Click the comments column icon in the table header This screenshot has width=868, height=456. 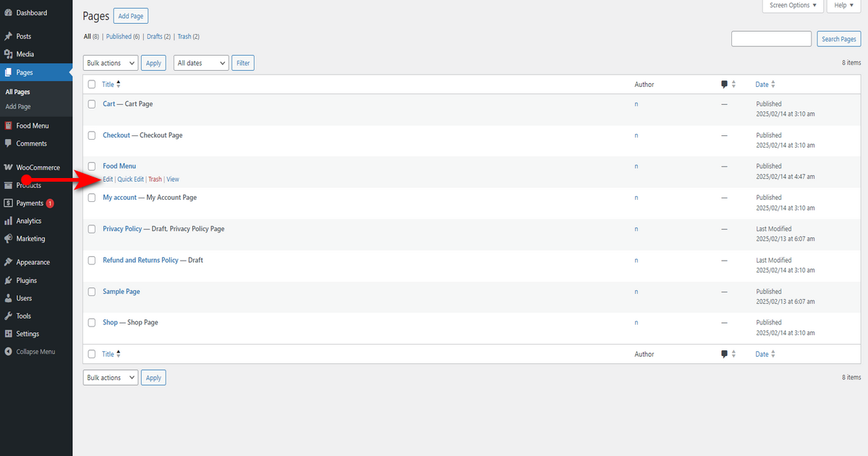[x=725, y=85]
